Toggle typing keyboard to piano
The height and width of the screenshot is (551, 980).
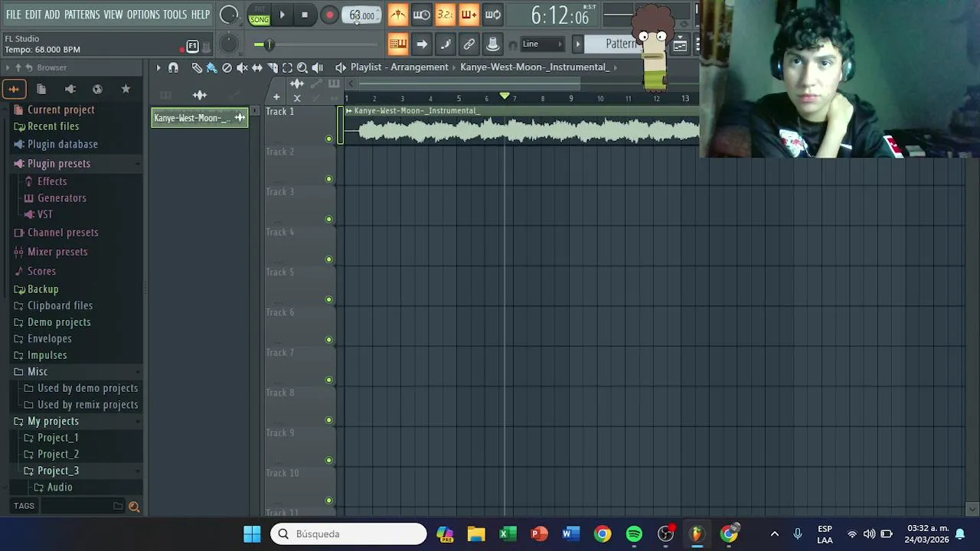pyautogui.click(x=397, y=44)
